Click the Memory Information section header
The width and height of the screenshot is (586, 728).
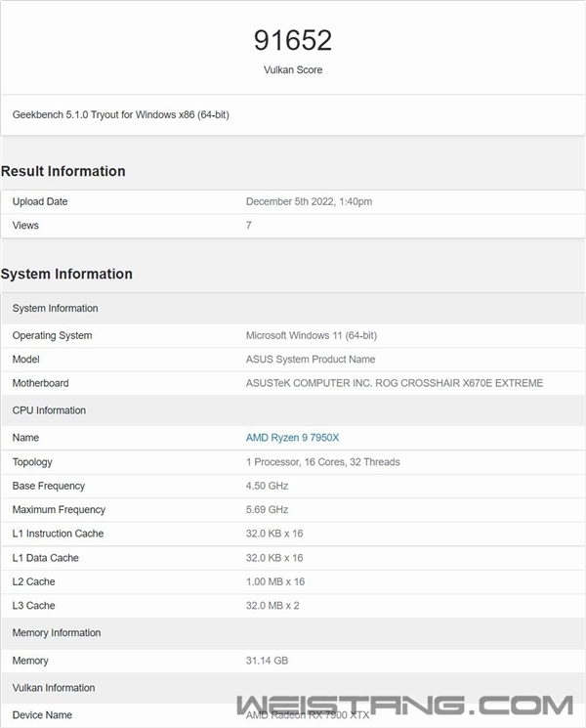pos(57,633)
